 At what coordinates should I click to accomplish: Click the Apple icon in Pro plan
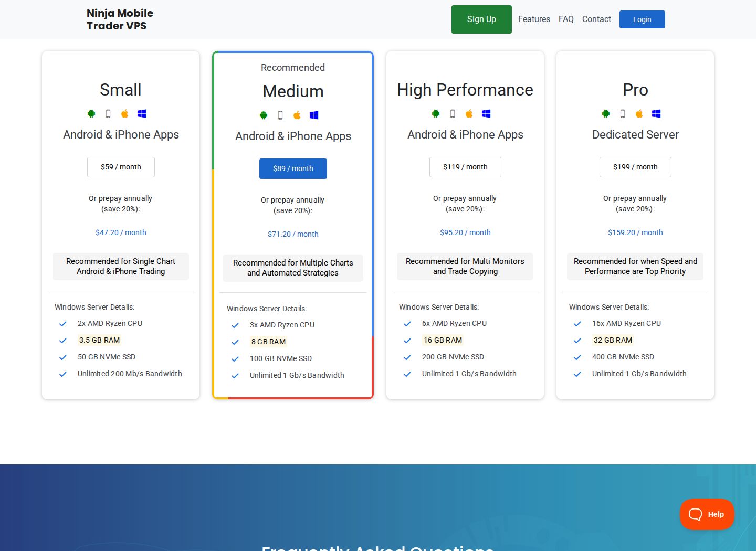point(639,113)
